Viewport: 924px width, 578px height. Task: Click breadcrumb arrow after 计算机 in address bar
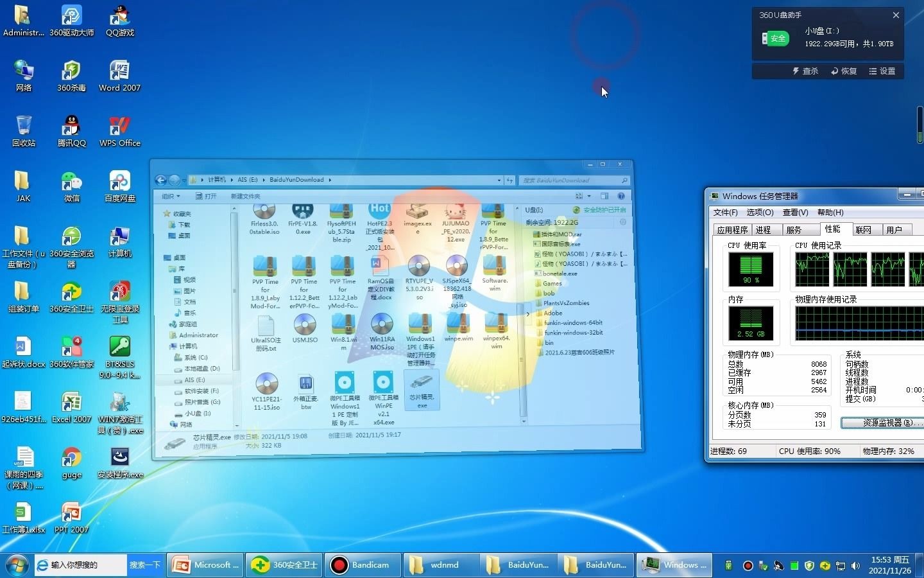230,180
